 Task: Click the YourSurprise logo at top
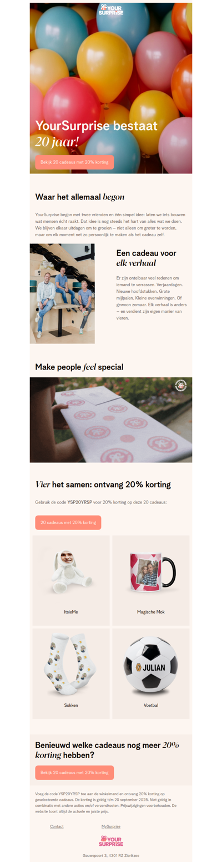point(111,9)
